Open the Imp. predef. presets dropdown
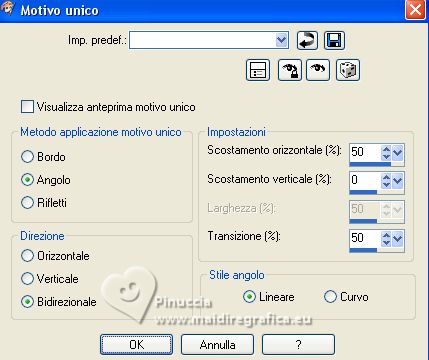Image resolution: width=429 pixels, height=360 pixels. pos(281,40)
